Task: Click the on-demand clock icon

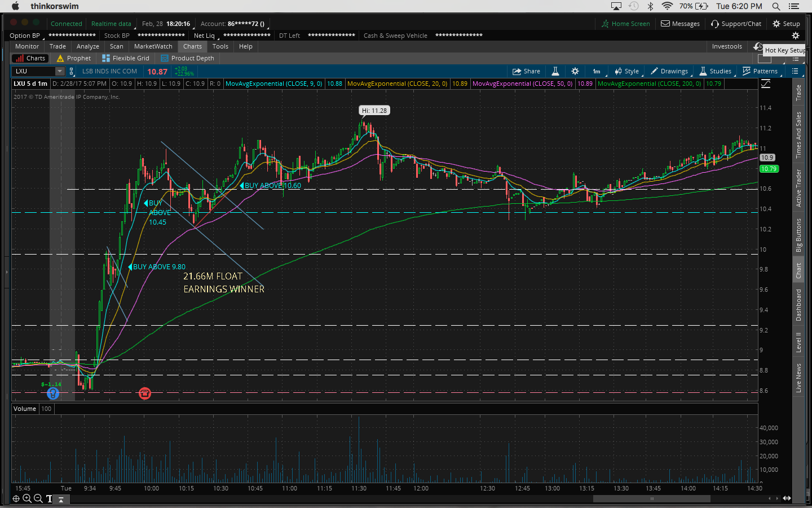Action: pyautogui.click(x=758, y=47)
